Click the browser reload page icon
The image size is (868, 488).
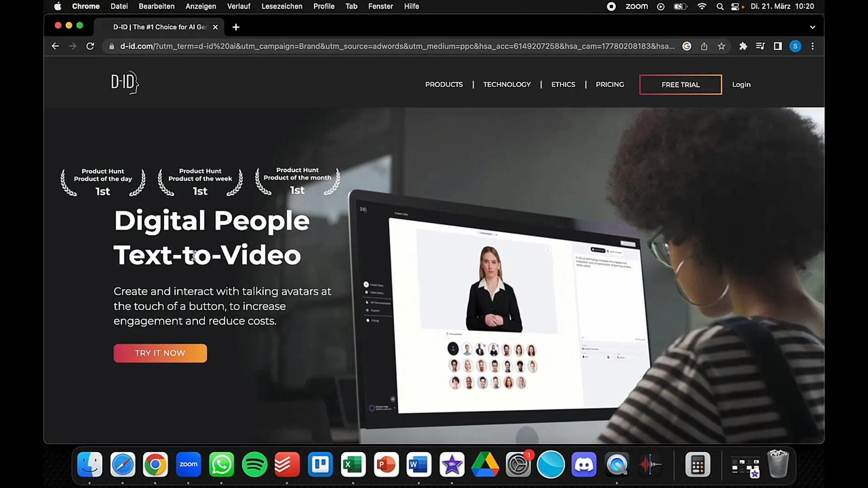(90, 46)
